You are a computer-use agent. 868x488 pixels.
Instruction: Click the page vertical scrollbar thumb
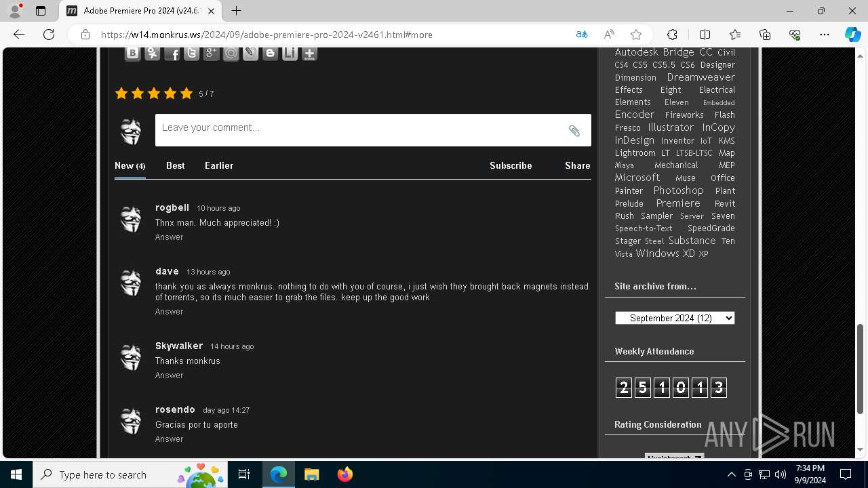861,369
